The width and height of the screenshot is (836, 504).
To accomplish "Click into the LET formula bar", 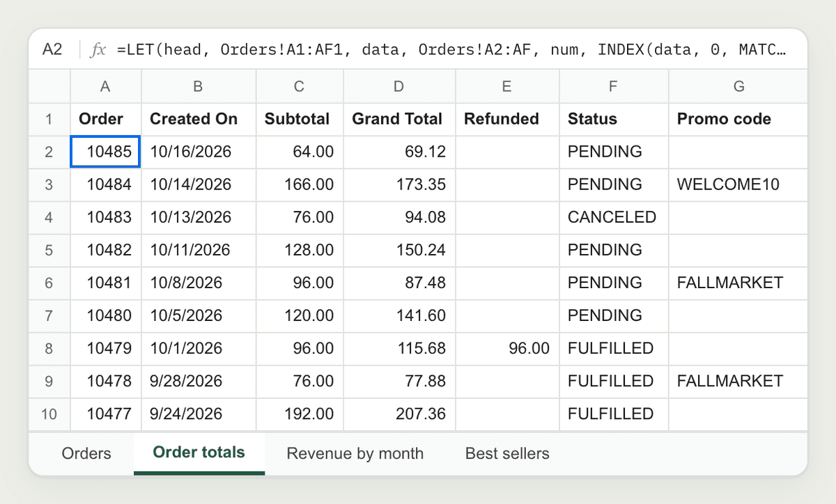I will tap(453, 49).
